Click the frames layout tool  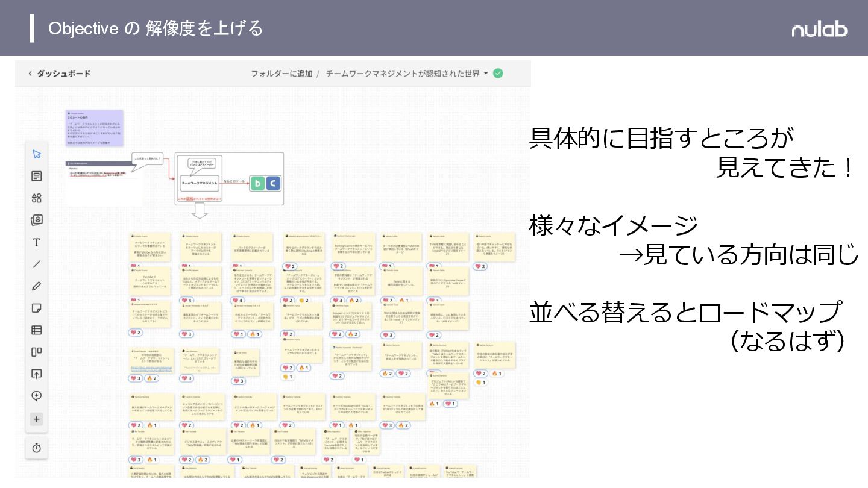coord(37,352)
